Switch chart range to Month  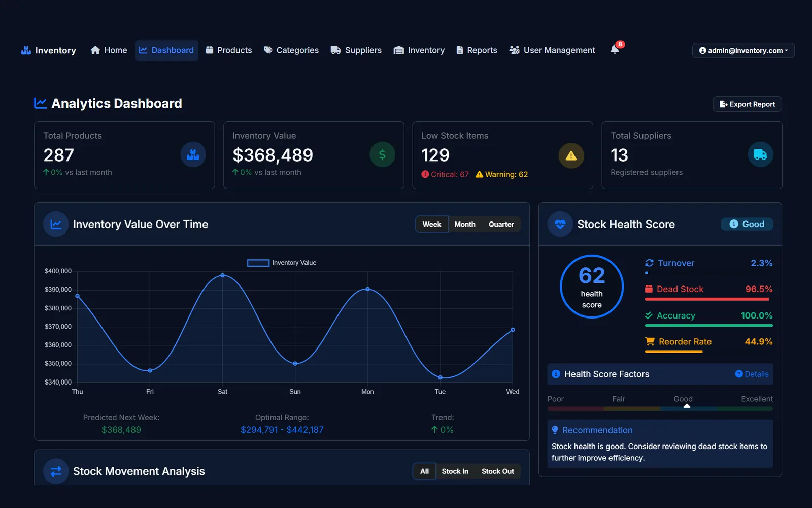[x=465, y=224]
